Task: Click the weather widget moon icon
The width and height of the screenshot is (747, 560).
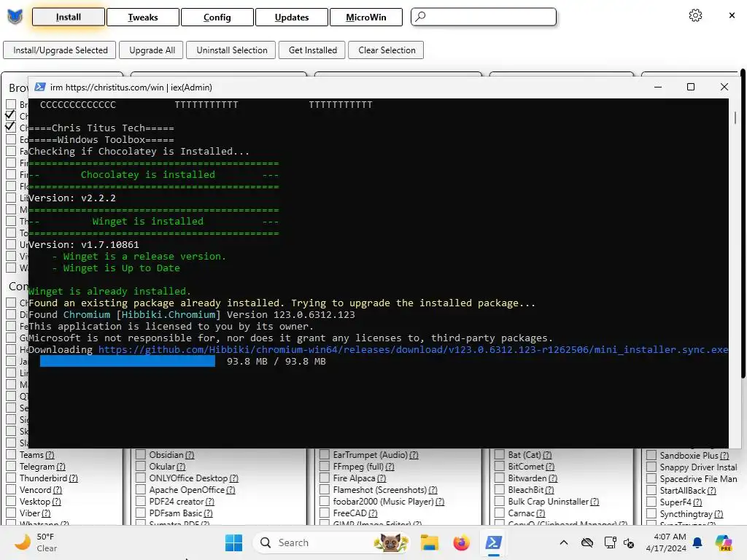Action: click(x=23, y=542)
